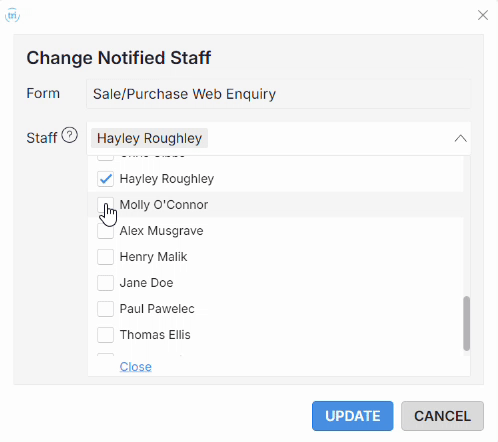The height and width of the screenshot is (442, 498).
Task: Choose the Thomas Ellis list entry text
Action: (x=155, y=335)
